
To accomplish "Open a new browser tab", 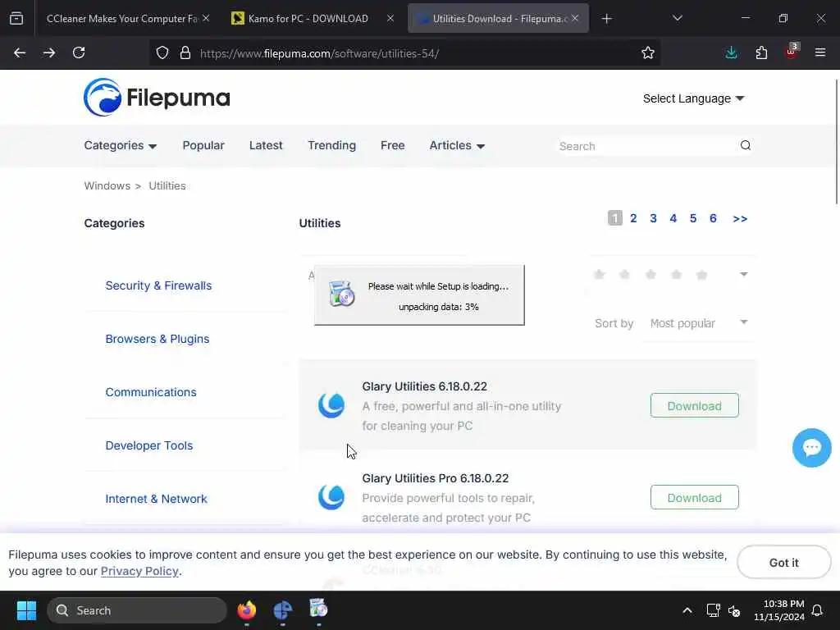I will coord(606,19).
